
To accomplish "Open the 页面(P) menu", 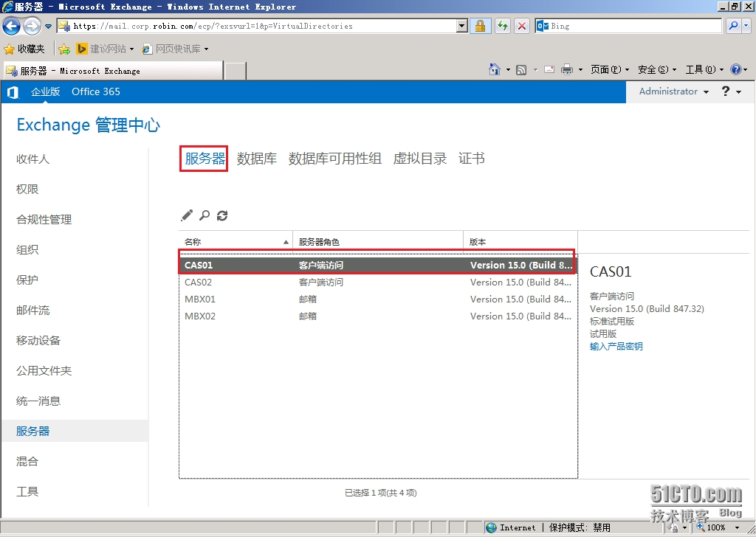I will click(609, 70).
